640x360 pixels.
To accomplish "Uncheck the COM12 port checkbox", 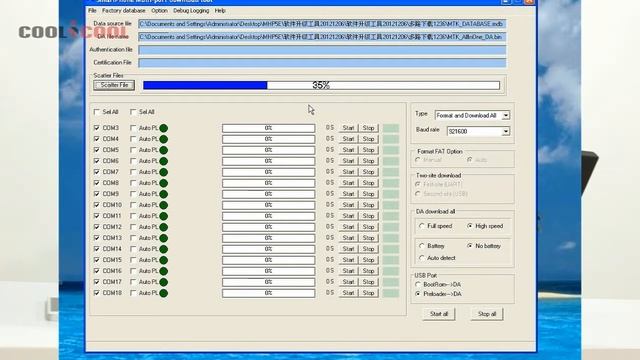I will coord(97,227).
